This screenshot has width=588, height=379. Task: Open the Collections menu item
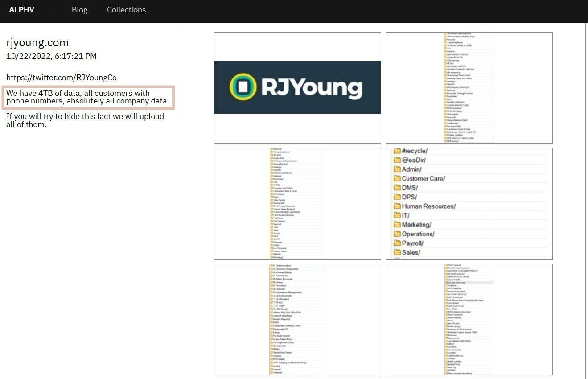tap(126, 10)
